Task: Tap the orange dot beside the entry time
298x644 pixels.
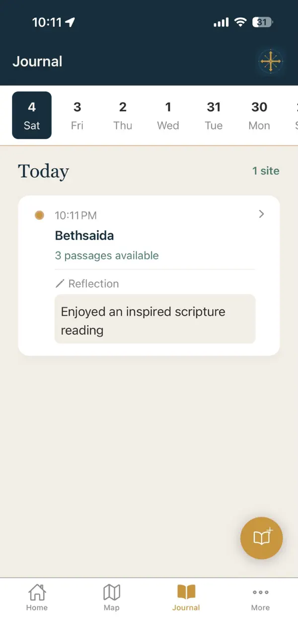Action: click(39, 215)
